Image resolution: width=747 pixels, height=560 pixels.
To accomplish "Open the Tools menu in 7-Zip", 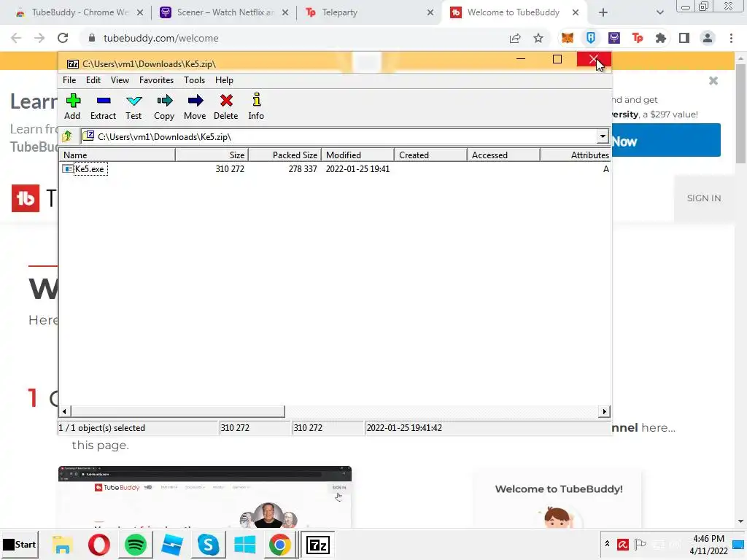I will [194, 80].
